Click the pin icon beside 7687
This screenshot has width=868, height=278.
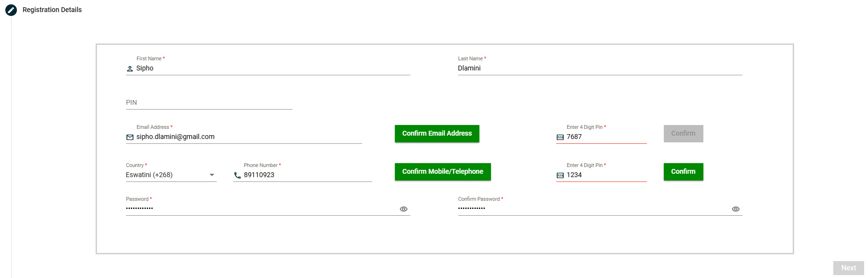coord(560,138)
